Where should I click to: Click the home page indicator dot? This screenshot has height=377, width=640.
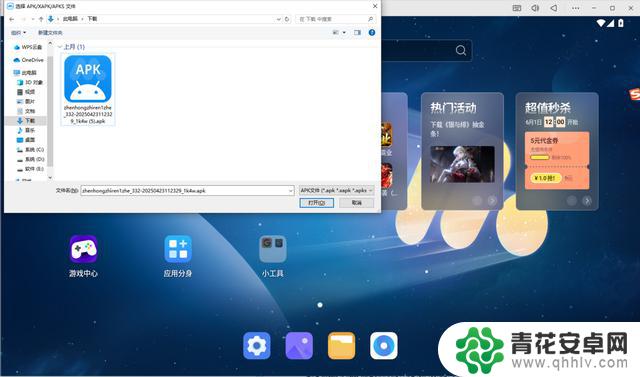click(320, 305)
